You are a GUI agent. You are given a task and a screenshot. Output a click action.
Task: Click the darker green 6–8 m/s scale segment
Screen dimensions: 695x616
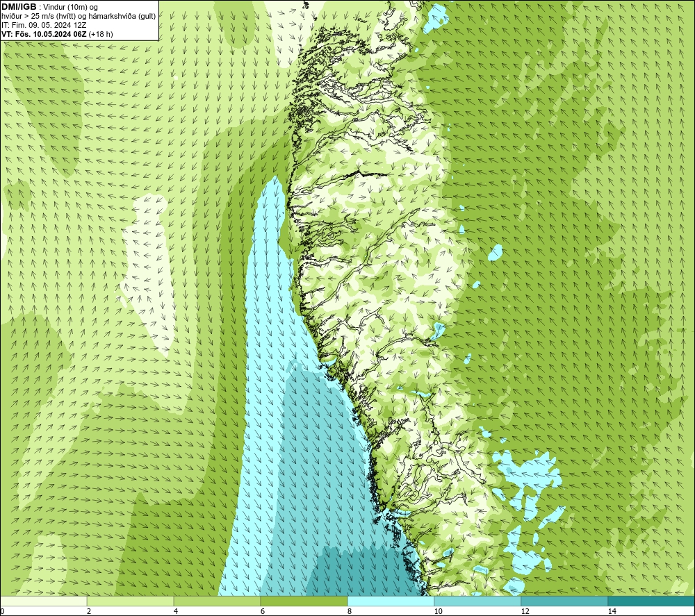click(304, 601)
